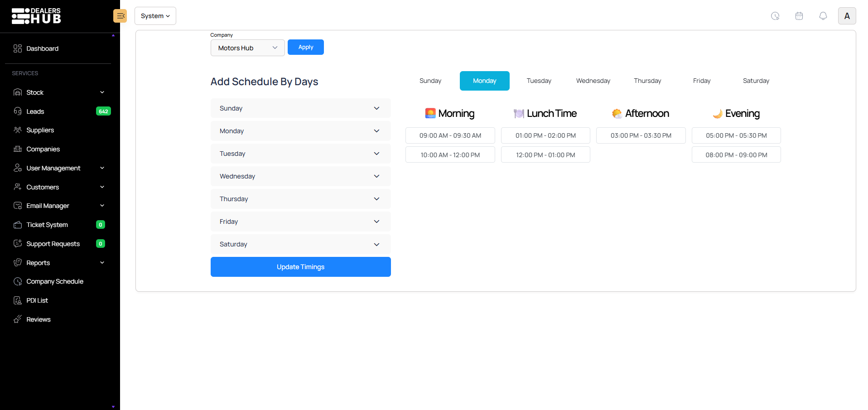Open the System dropdown in header
This screenshot has width=868, height=410.
tap(155, 16)
